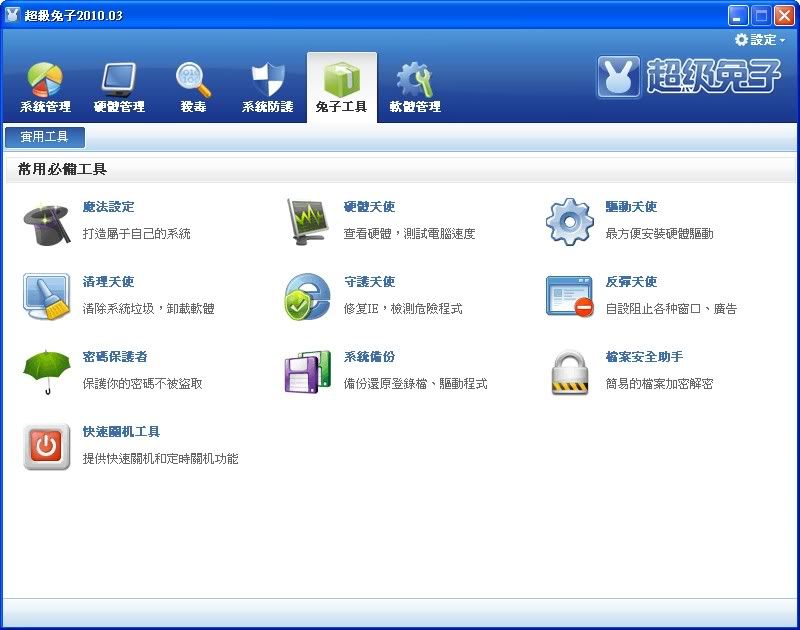Image resolution: width=800 pixels, height=630 pixels.
Task: Click the gear icon for 驅動天使
Action: [569, 222]
